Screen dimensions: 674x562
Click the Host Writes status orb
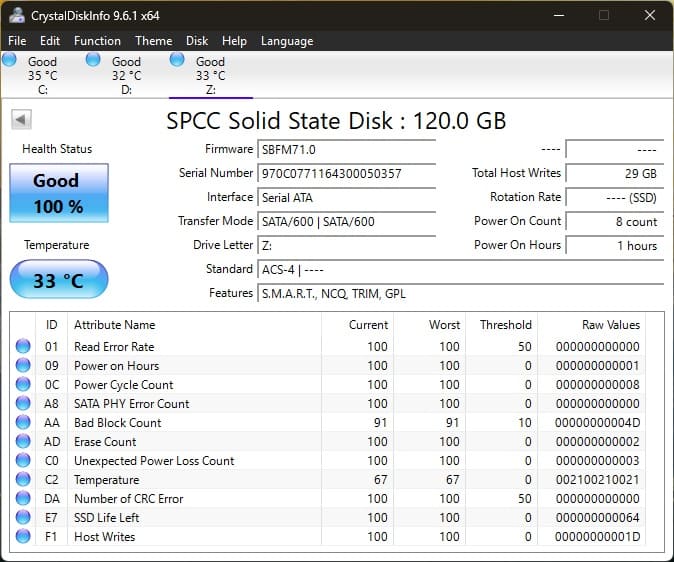(x=23, y=536)
